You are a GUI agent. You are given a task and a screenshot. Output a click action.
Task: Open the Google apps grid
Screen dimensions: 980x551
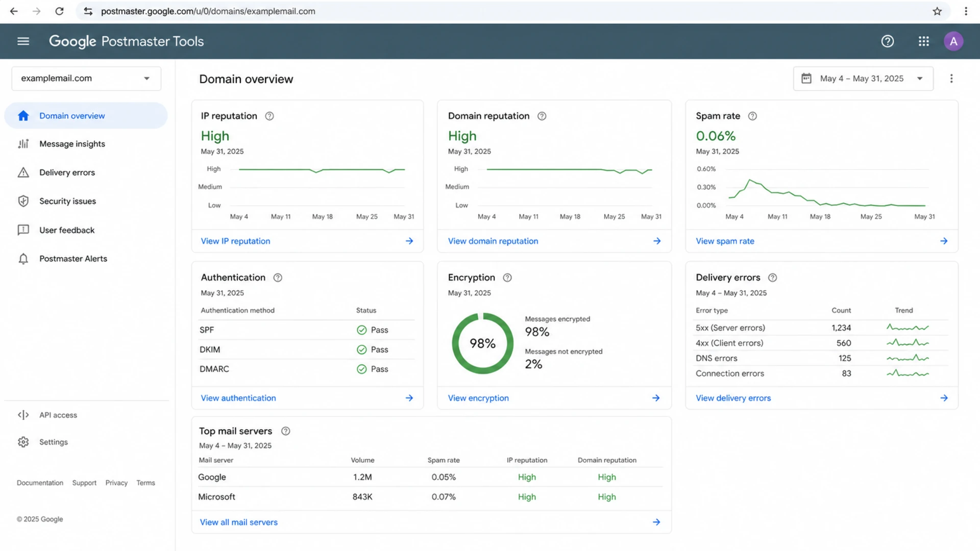coord(924,41)
